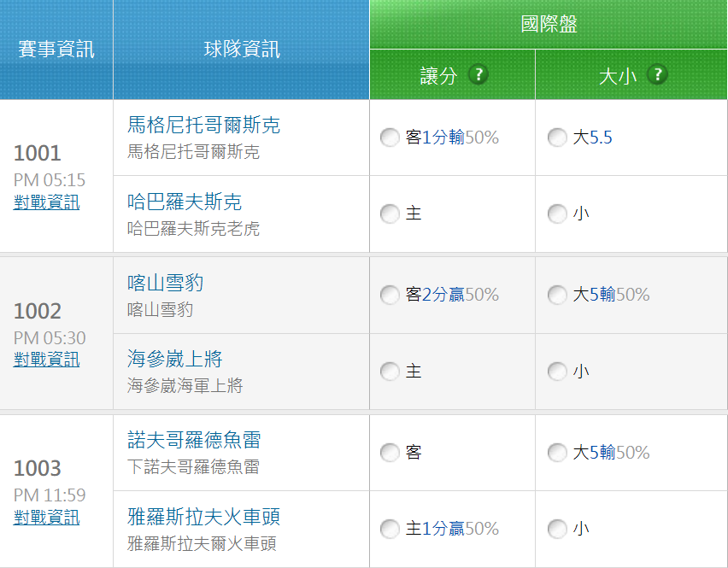728x568 pixels.
Task: Choose 小 radio for match 1001
Action: pos(557,214)
